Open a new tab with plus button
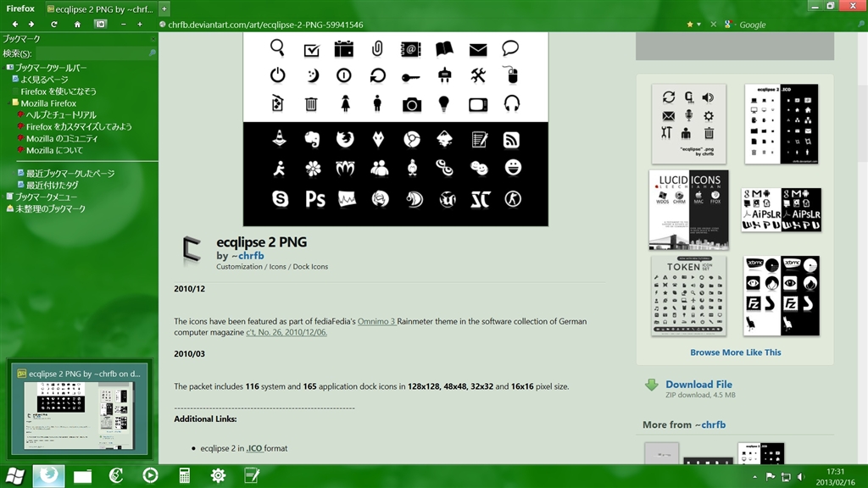Image resolution: width=868 pixels, height=488 pixels. 164,8
